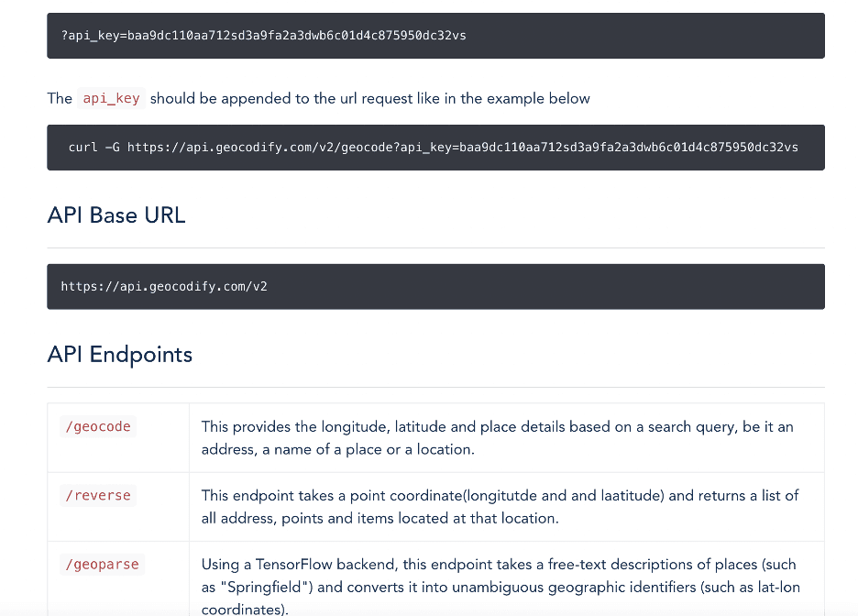Viewport: 858px width, 616px height.
Task: Click the /reverse description row
Action: pyautogui.click(x=500, y=506)
